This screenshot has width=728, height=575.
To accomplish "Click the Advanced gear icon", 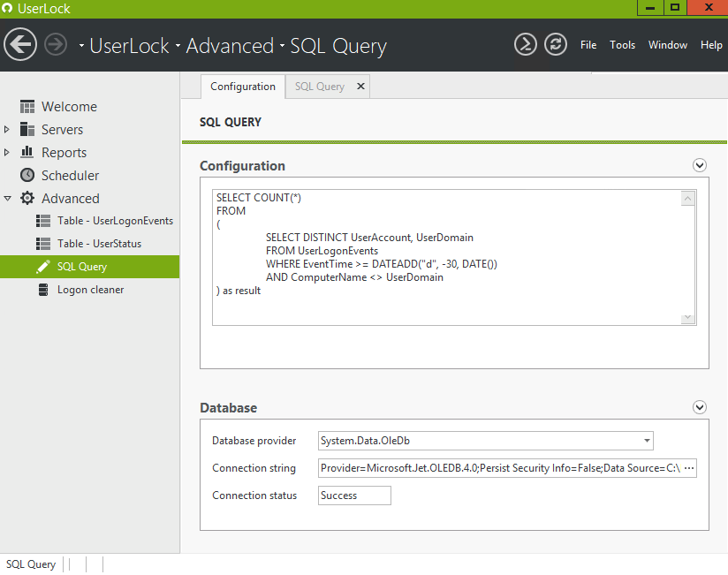I will click(27, 198).
